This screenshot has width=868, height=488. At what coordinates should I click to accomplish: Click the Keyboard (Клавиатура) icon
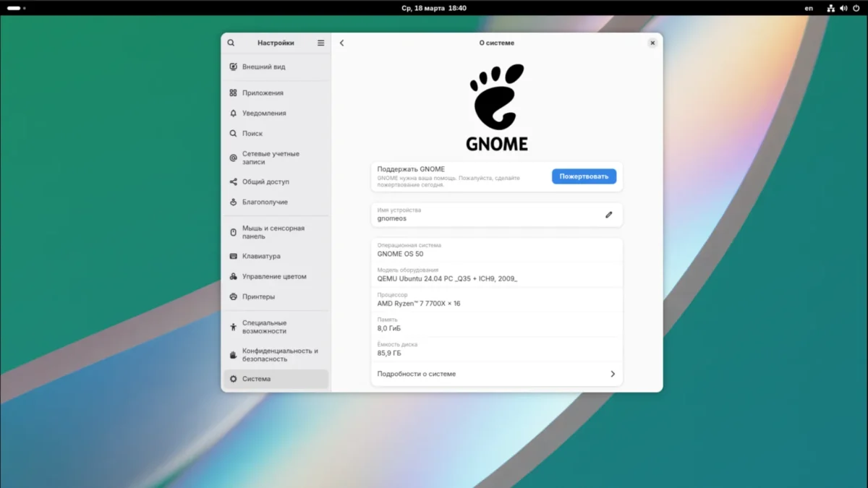[233, 256]
